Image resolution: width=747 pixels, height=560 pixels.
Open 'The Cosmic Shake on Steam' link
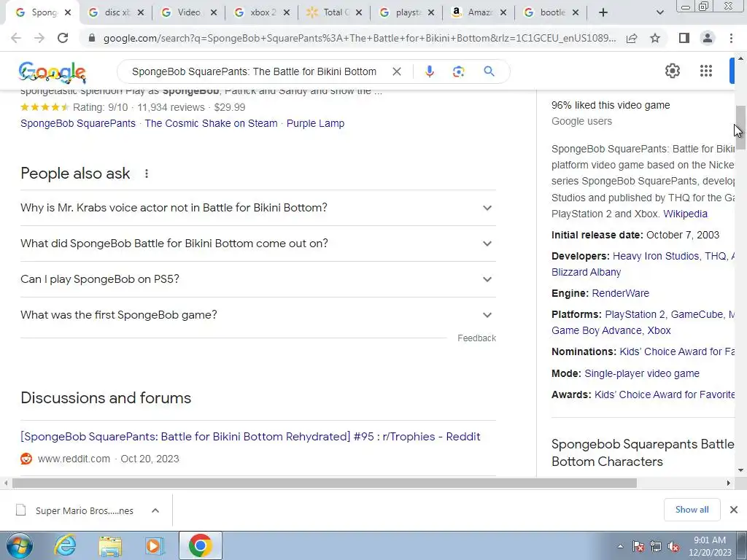(211, 123)
